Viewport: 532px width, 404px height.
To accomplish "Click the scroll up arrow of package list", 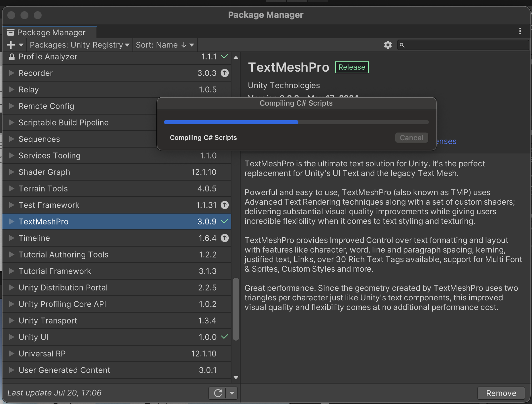I will 236,57.
